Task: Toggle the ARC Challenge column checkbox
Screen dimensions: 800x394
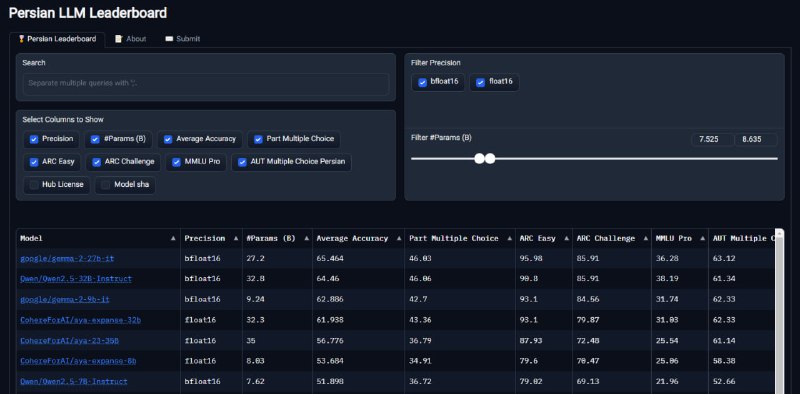Action: 97,162
